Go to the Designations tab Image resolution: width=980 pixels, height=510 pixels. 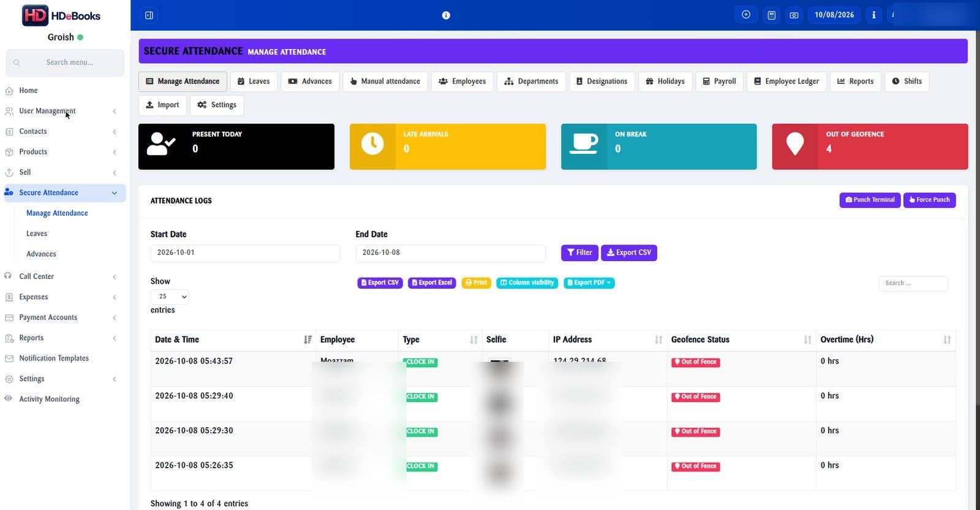[x=602, y=82]
